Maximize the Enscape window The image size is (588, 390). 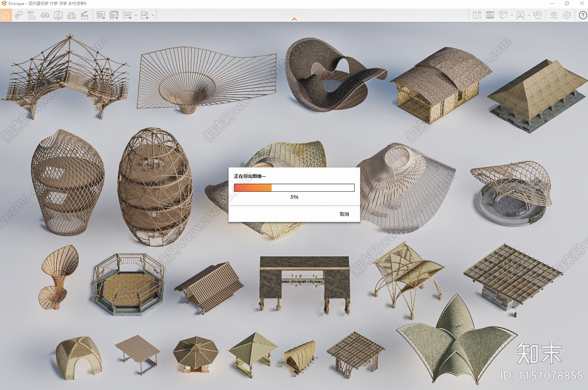(567, 4)
